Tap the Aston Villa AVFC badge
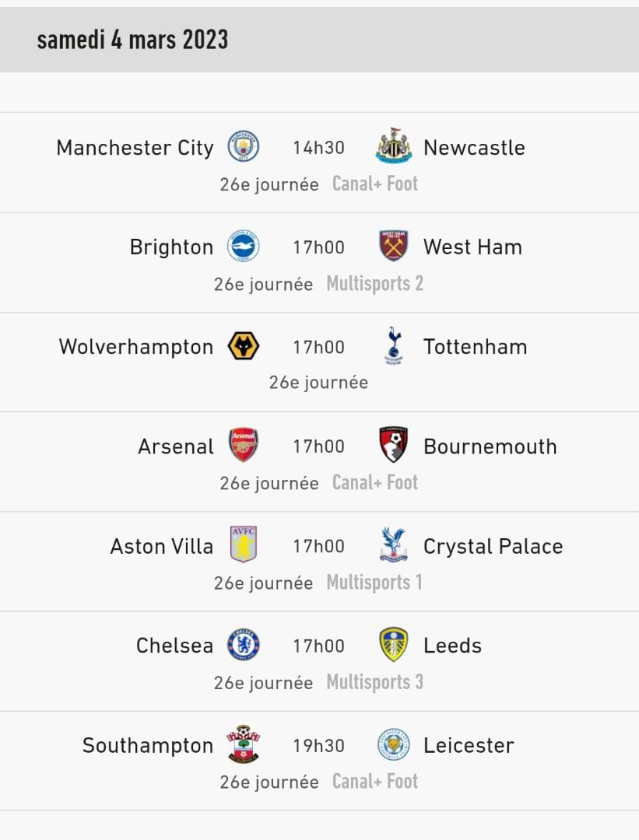Image resolution: width=639 pixels, height=840 pixels. point(244,545)
